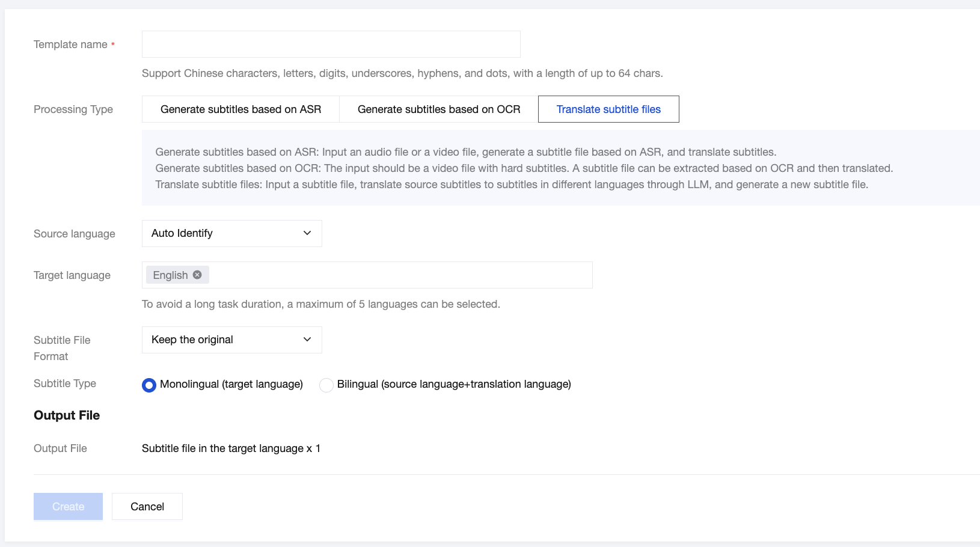Click the English language tag text
The height and width of the screenshot is (547, 980).
(170, 275)
